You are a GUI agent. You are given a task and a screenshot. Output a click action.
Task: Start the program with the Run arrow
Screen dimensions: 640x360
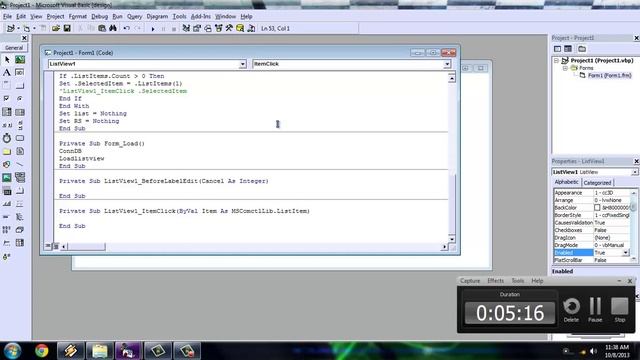pyautogui.click(x=153, y=29)
